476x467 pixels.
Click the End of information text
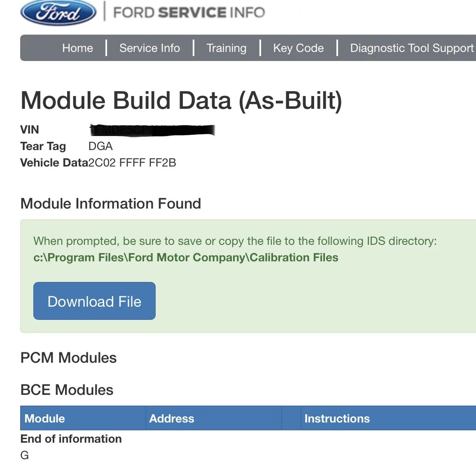[71, 439]
